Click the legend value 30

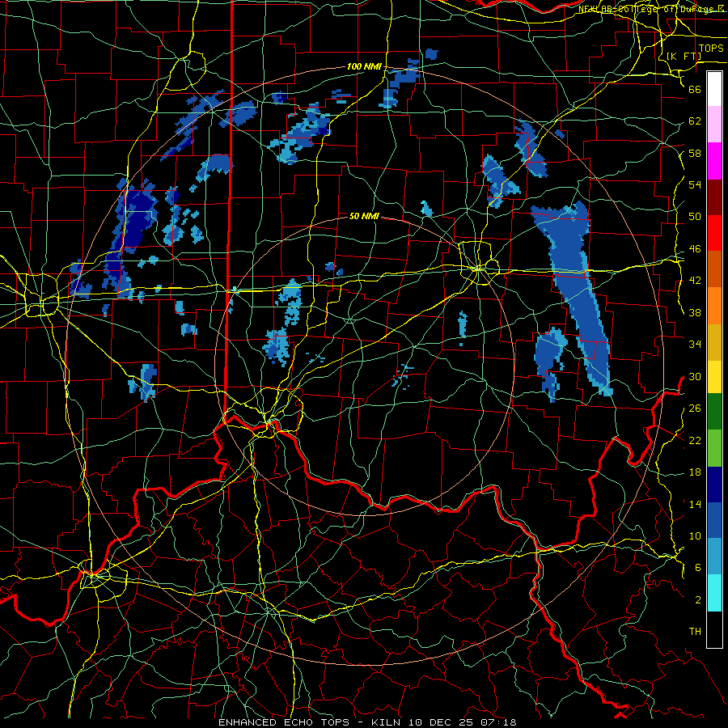coord(695,376)
